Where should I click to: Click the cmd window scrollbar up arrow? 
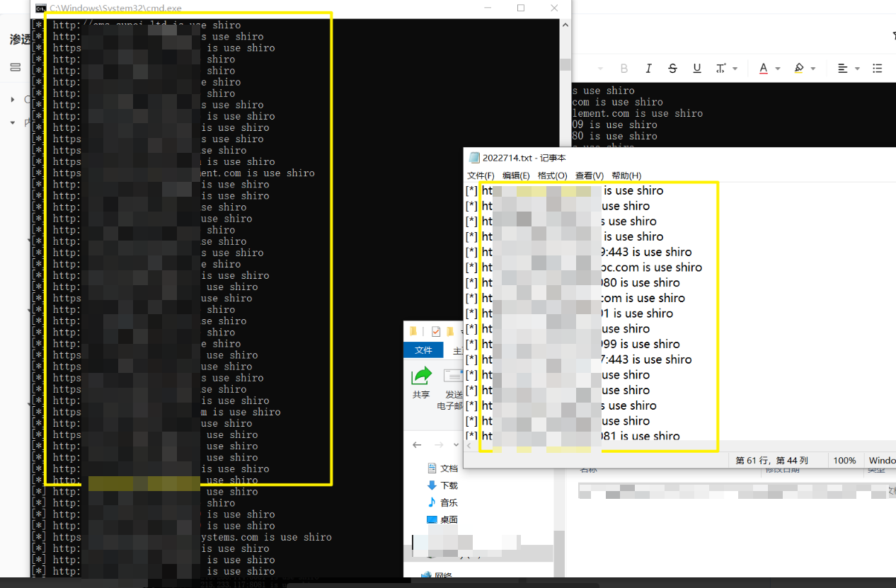coord(565,25)
